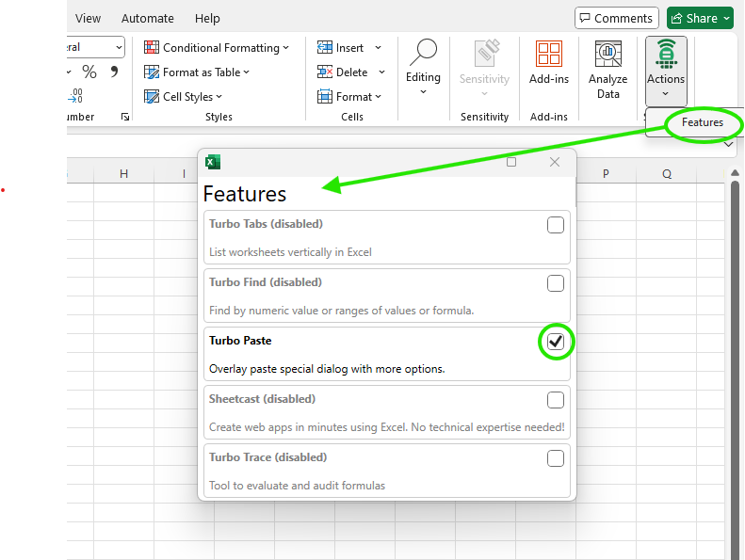The height and width of the screenshot is (560, 745).
Task: Close the Features dialog
Action: coord(555,162)
